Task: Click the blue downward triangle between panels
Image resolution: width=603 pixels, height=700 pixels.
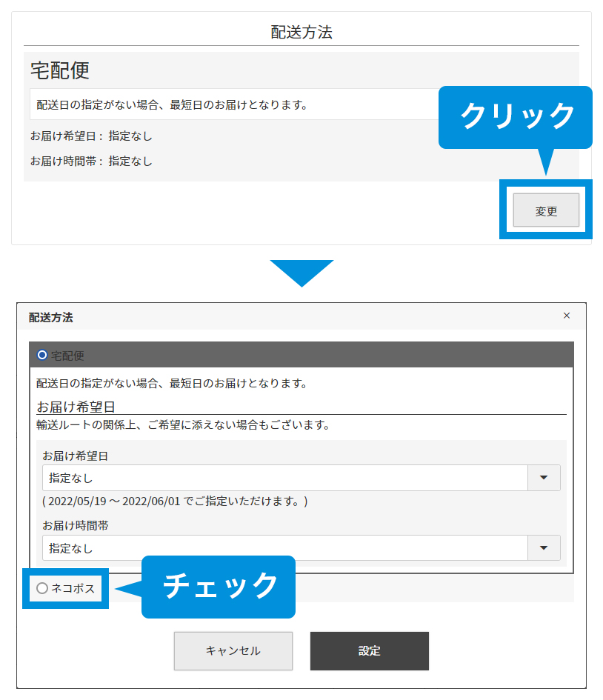Action: [x=301, y=272]
